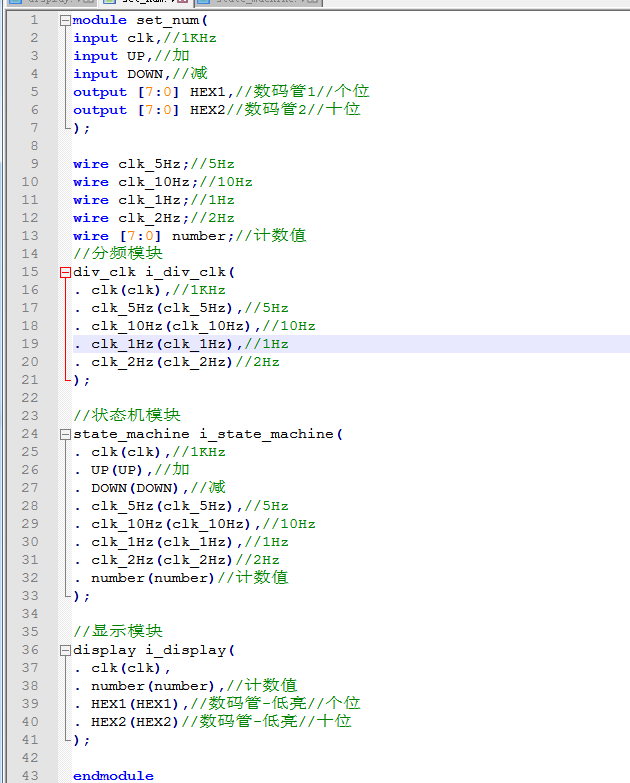Click the '//分频模块' comment
The image size is (630, 783).
(x=118, y=253)
